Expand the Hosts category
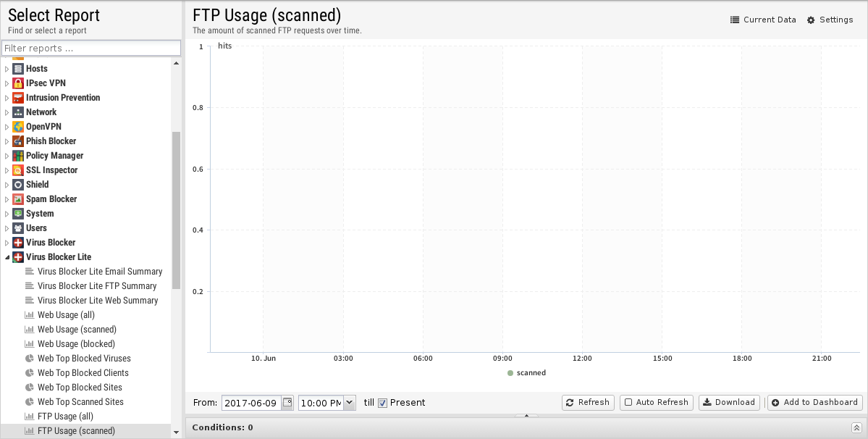Viewport: 868px width, 439px height. (x=7, y=69)
